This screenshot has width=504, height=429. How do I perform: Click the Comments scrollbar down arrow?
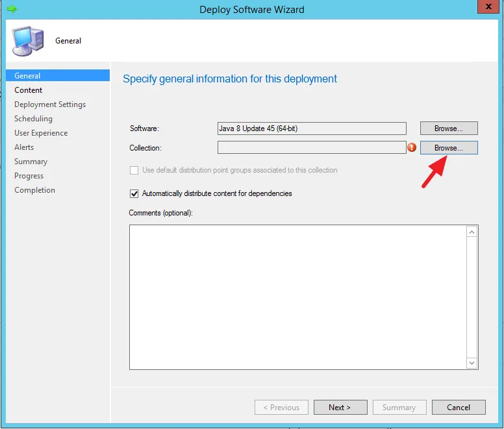[x=472, y=363]
